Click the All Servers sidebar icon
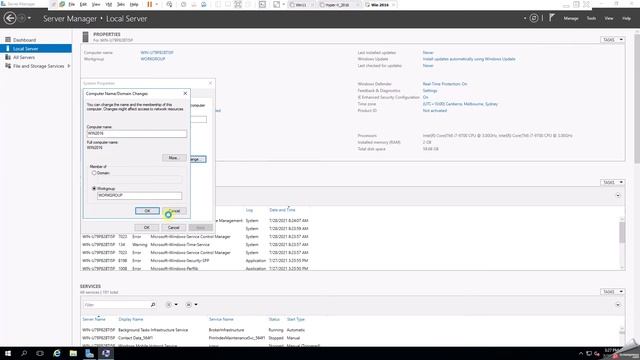Screen dimensions: 640x360 tap(8, 57)
